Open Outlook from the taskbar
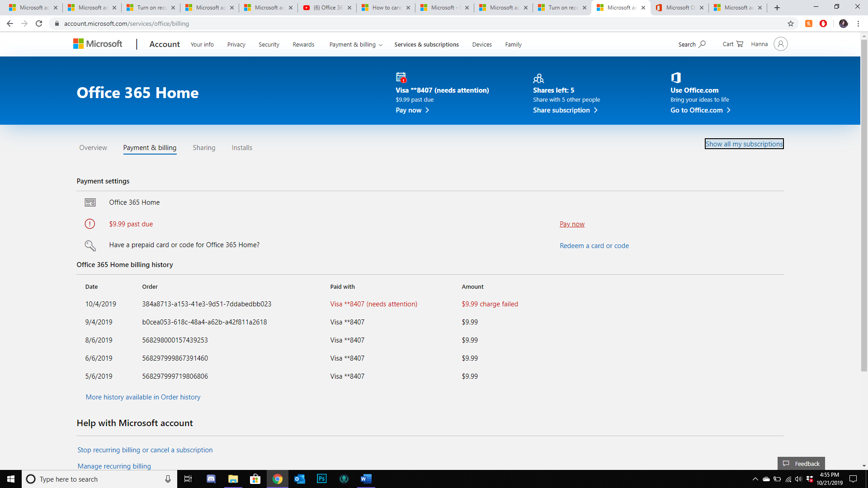The height and width of the screenshot is (488, 868). (299, 479)
